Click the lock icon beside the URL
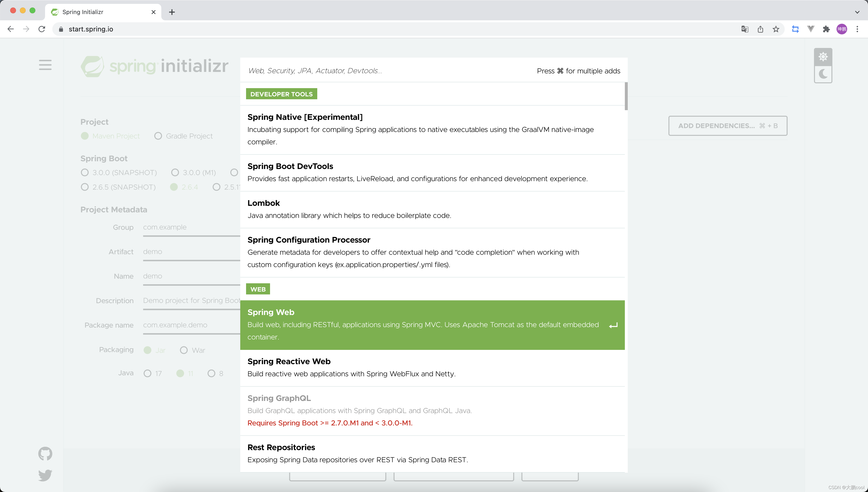 tap(61, 29)
